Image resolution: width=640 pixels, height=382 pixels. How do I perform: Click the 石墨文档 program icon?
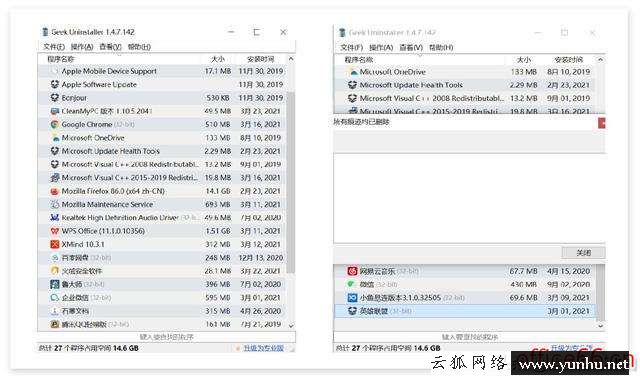(55, 311)
